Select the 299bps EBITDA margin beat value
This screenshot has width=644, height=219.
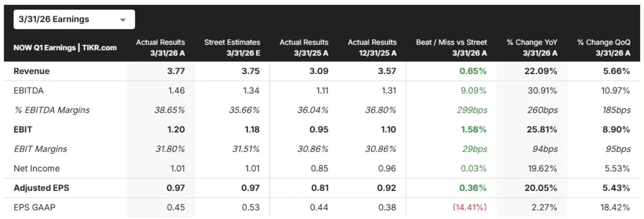pos(473,110)
